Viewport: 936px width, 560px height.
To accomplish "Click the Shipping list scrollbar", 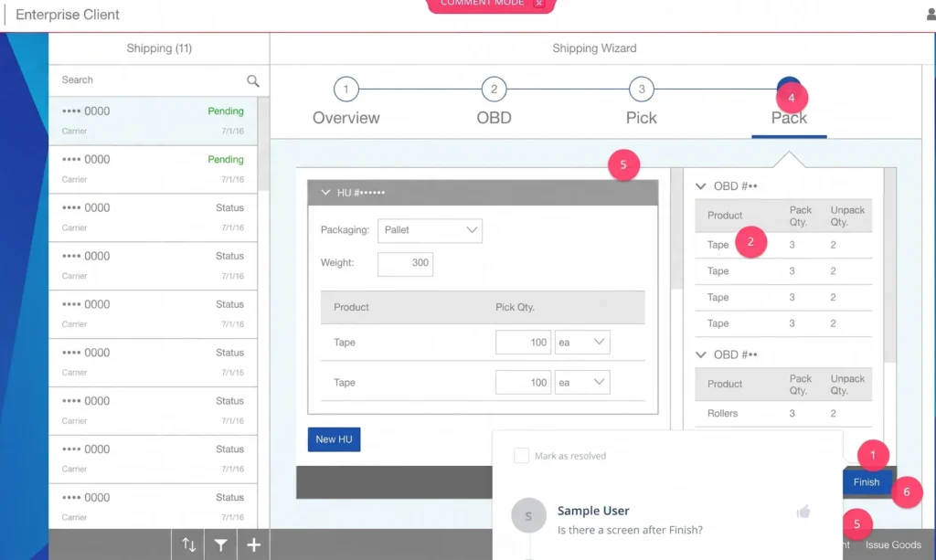I will [263, 143].
